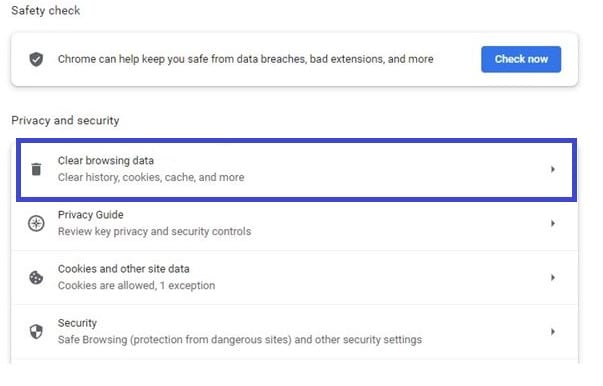This screenshot has height=386, width=603.
Task: Open the Privacy Guide entry
Action: pos(295,223)
